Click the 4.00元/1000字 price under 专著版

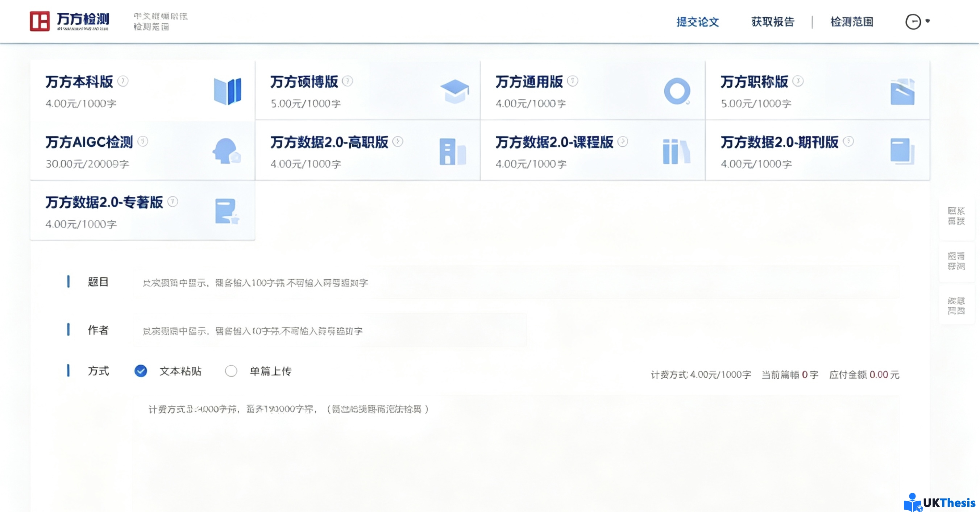tap(81, 224)
